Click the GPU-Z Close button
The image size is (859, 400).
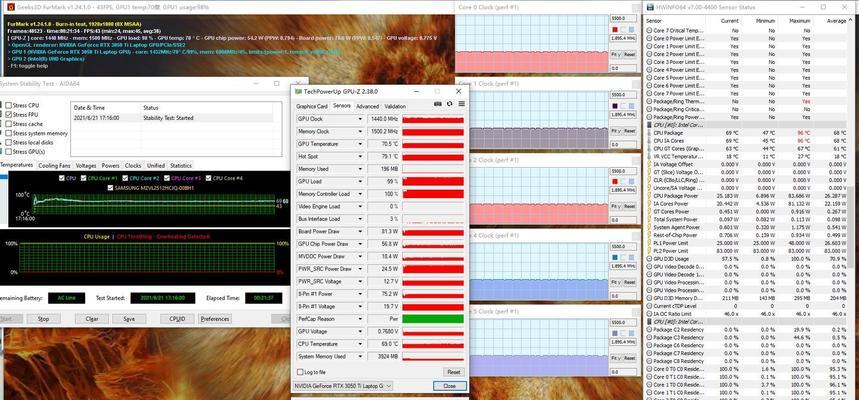click(449, 386)
